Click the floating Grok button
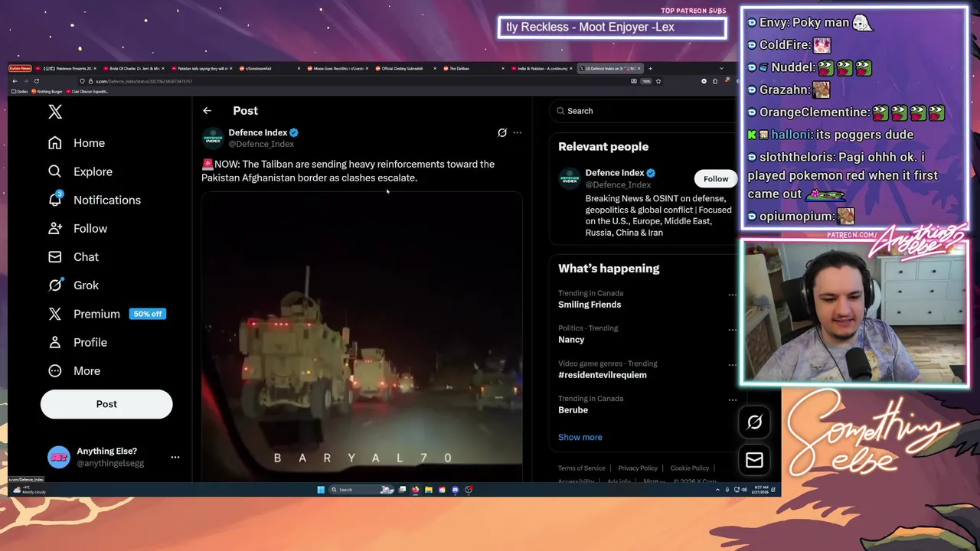The image size is (980, 551). pos(754,422)
